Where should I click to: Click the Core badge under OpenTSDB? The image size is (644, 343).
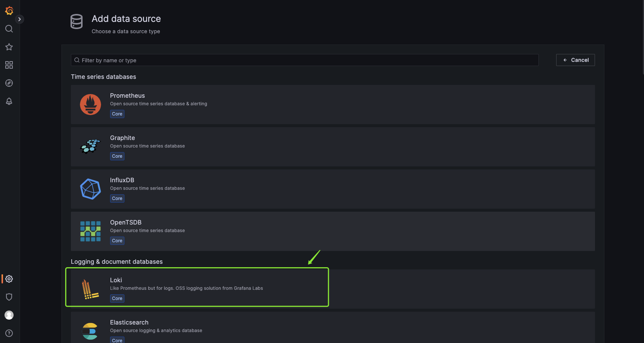(117, 241)
